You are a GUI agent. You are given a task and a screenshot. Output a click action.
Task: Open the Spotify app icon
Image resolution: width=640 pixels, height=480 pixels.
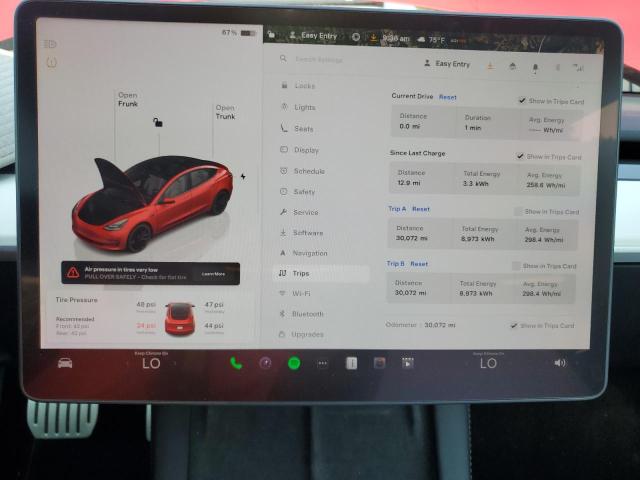tap(294, 363)
